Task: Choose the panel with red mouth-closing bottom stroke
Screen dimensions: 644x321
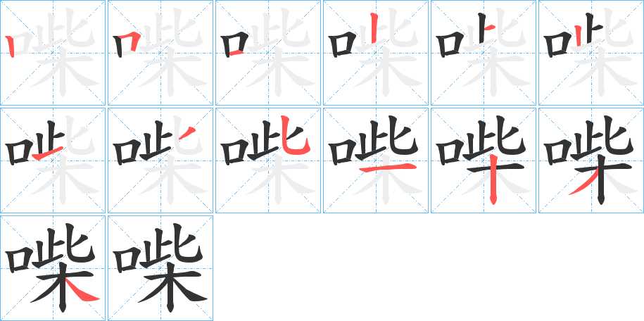Action: point(268,53)
